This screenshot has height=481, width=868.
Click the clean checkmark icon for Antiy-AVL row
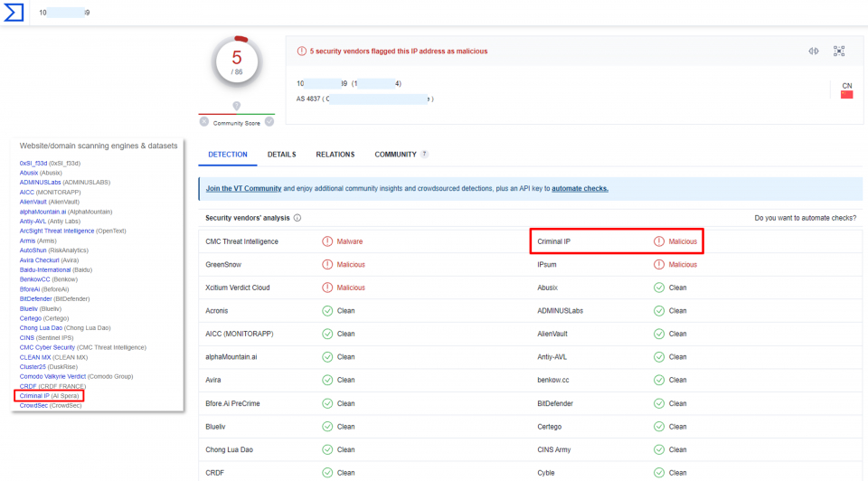click(659, 357)
